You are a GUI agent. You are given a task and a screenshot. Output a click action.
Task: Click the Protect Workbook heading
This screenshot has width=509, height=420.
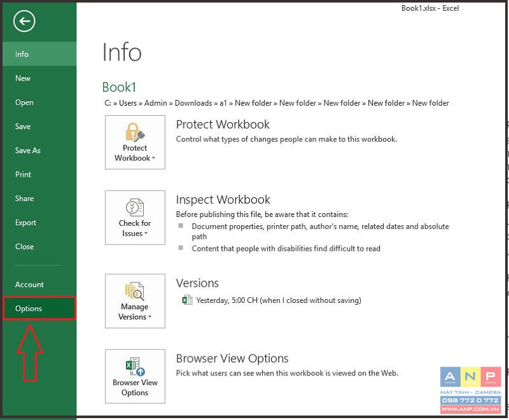pyautogui.click(x=223, y=124)
